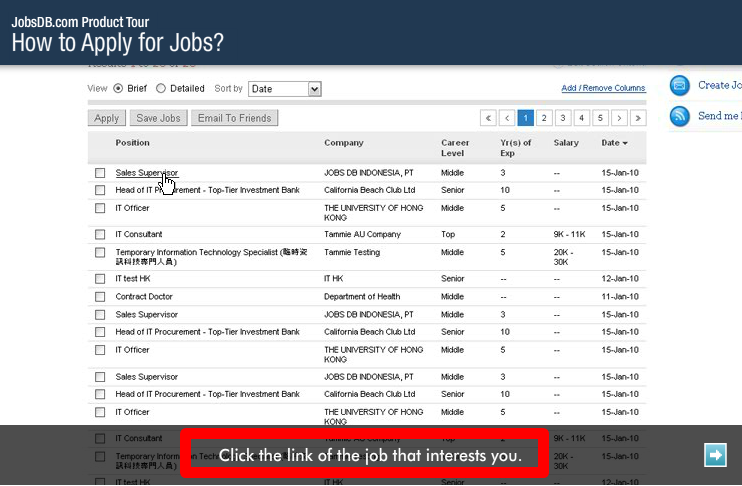Go to previous results page with single-left arrow
Image resolution: width=742 pixels, height=486 pixels.
507,118
